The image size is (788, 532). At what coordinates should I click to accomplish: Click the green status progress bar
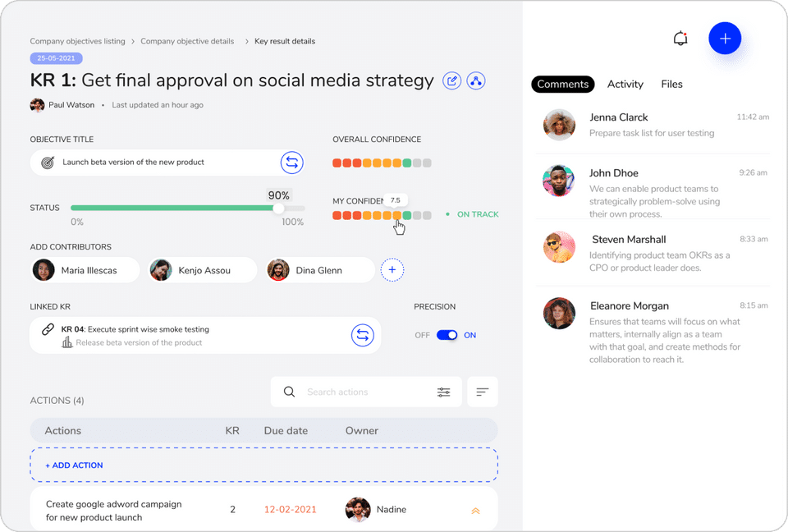(174, 208)
